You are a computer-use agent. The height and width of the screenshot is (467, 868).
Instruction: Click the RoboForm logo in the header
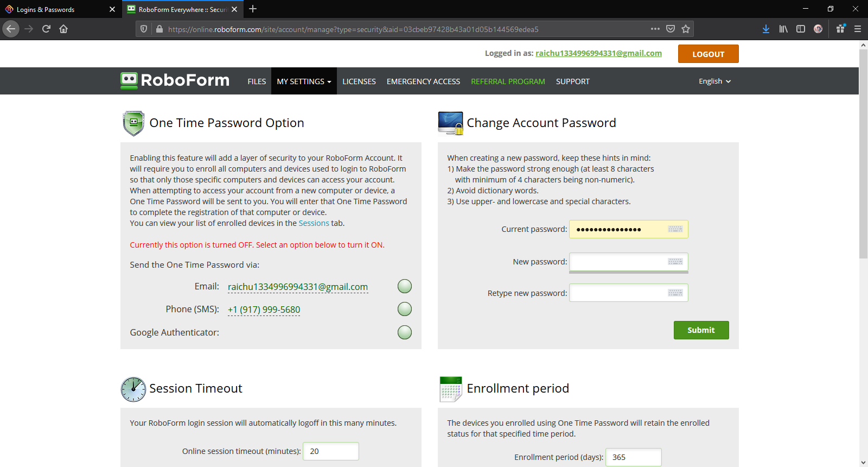tap(175, 80)
